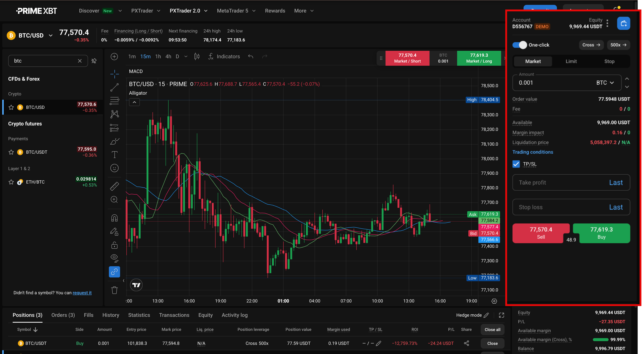Viewport: 644px width, 354px height.
Task: Click the Take profit input field
Action: click(571, 182)
